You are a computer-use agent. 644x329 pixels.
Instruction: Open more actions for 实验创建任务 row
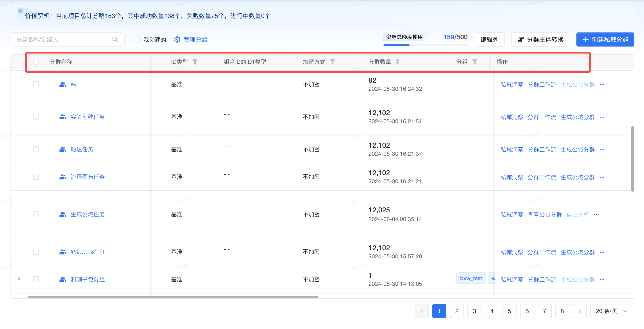pos(602,117)
